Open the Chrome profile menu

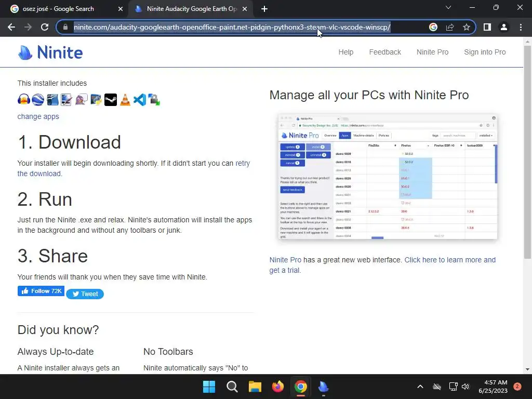pyautogui.click(x=504, y=27)
